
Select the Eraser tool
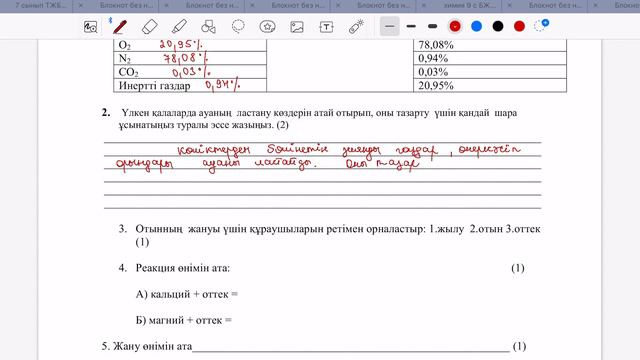tap(149, 27)
